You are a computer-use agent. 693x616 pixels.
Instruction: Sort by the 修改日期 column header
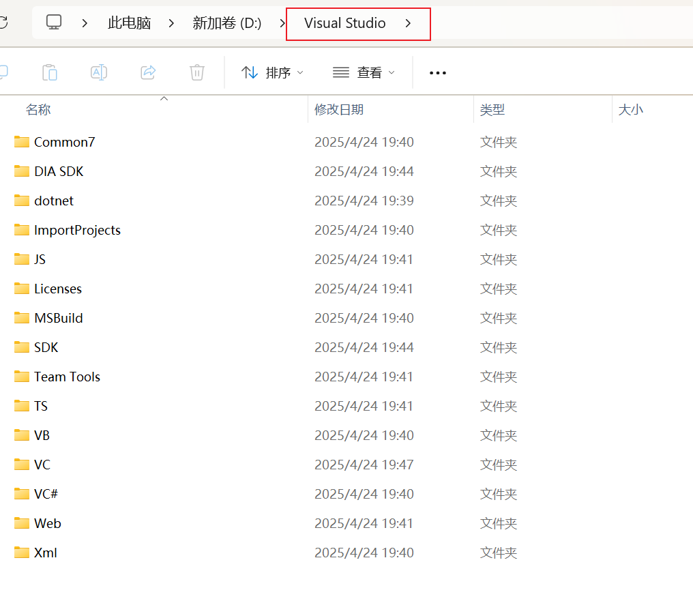coord(339,110)
